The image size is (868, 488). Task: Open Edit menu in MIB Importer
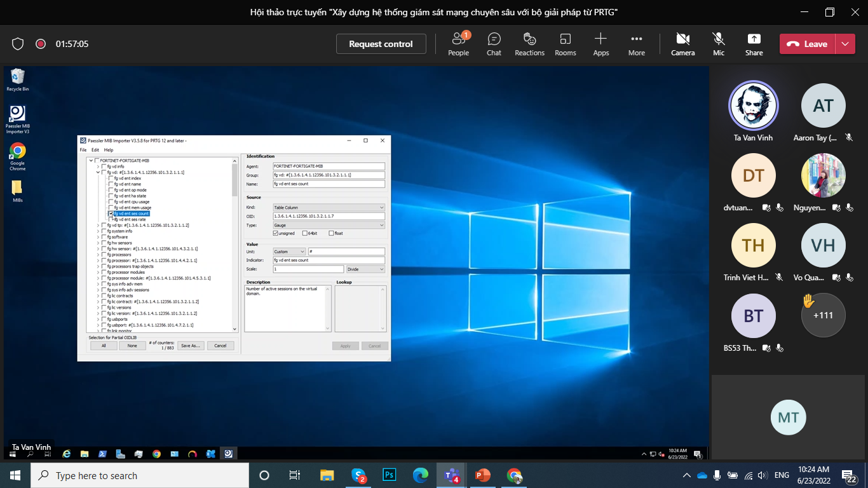tap(95, 150)
